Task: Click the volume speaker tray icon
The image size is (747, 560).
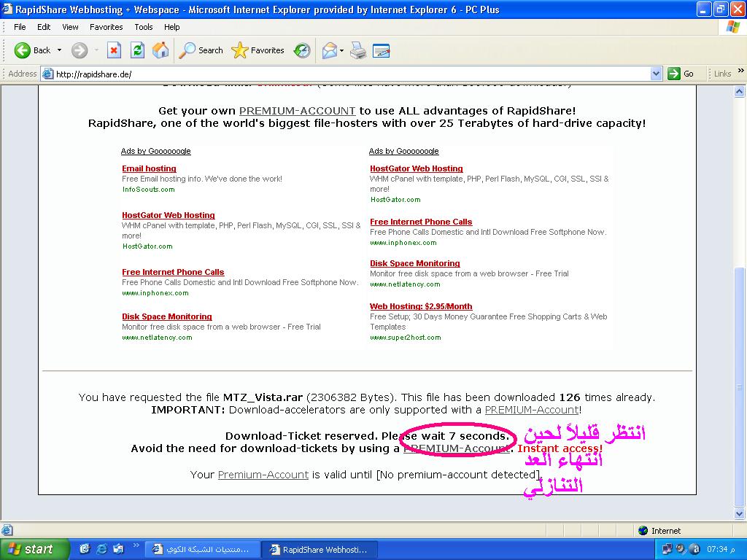Action: 681,549
